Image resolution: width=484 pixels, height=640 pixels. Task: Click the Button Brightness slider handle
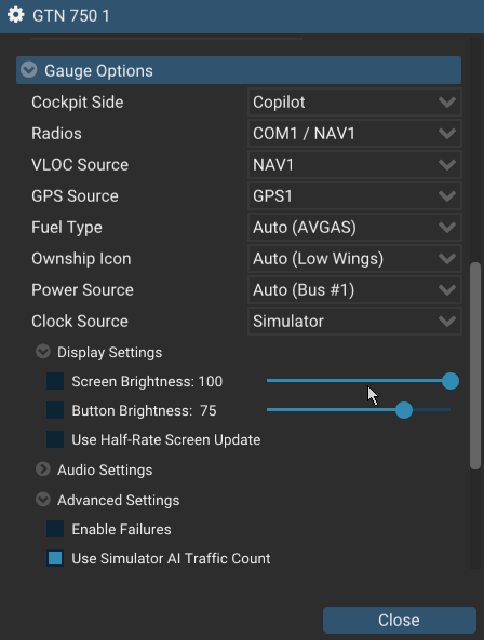tap(404, 410)
